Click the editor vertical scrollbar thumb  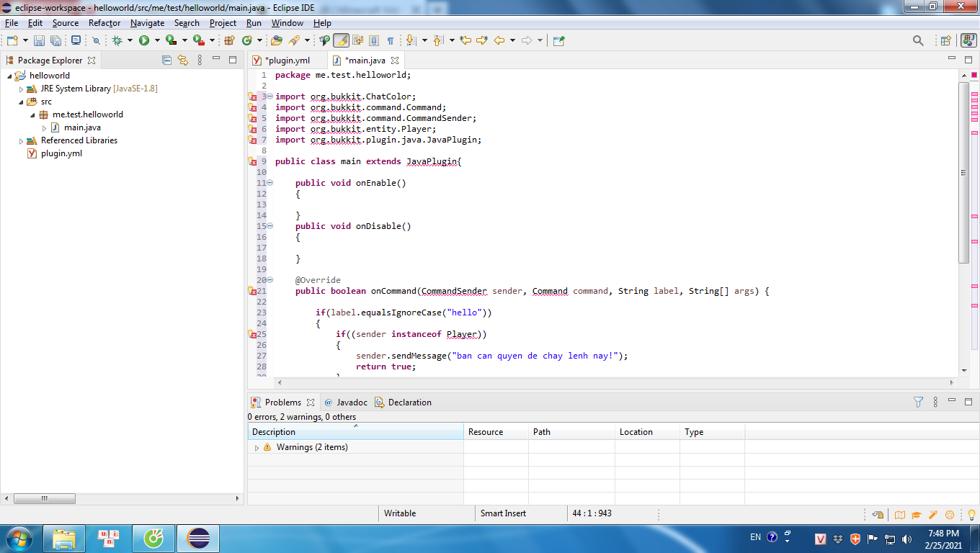click(963, 173)
